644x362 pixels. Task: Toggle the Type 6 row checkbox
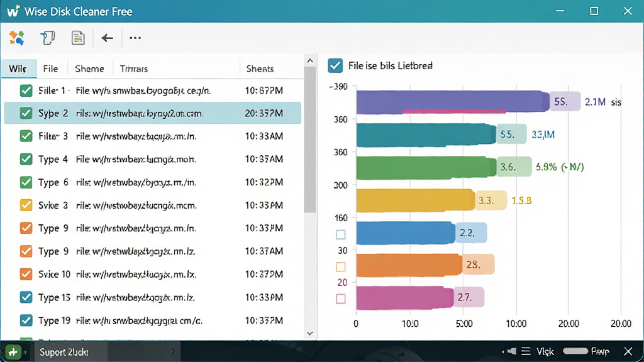coord(26,182)
